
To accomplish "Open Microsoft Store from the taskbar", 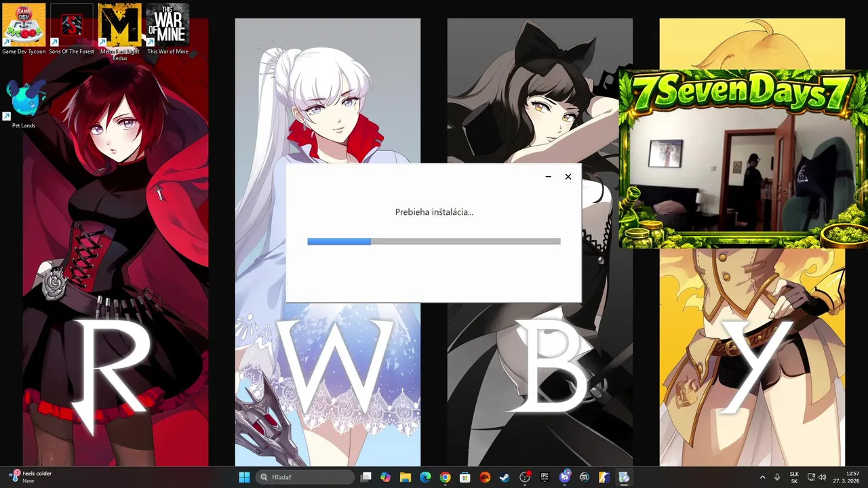I will point(465,477).
